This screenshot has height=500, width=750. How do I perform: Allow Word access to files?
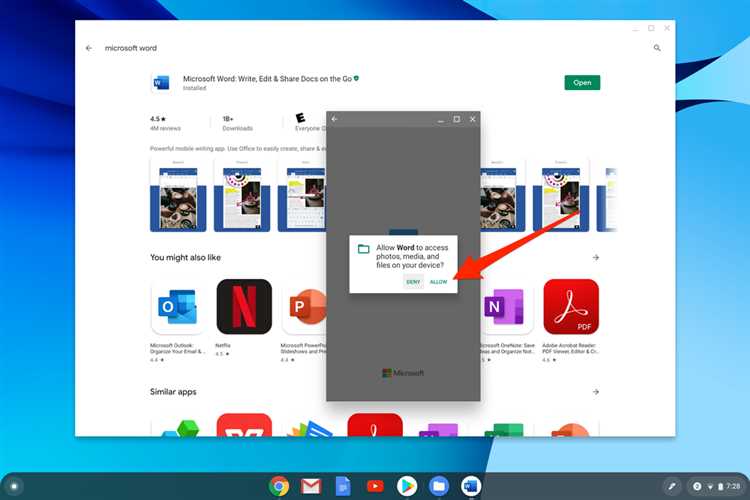tap(438, 282)
